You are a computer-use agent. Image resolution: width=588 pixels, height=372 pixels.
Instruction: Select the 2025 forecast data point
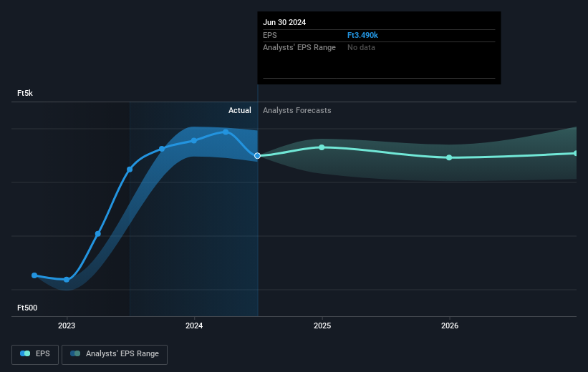[322, 147]
